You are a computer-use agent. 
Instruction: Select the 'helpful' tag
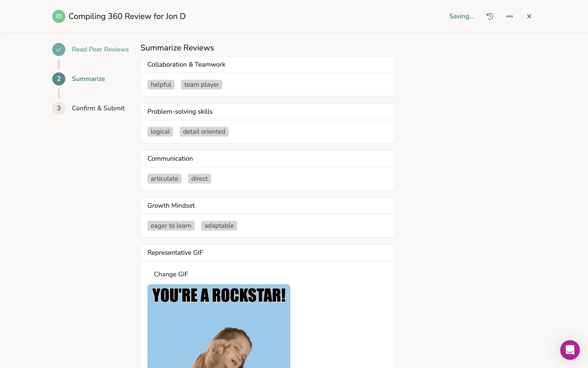(161, 85)
